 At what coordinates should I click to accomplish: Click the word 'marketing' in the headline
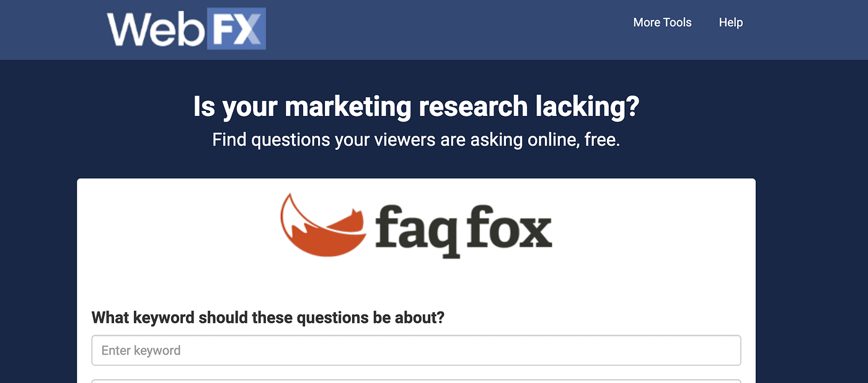348,108
